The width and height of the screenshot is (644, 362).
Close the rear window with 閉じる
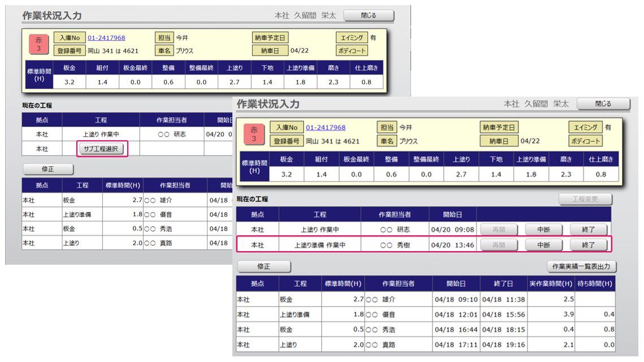coord(369,15)
